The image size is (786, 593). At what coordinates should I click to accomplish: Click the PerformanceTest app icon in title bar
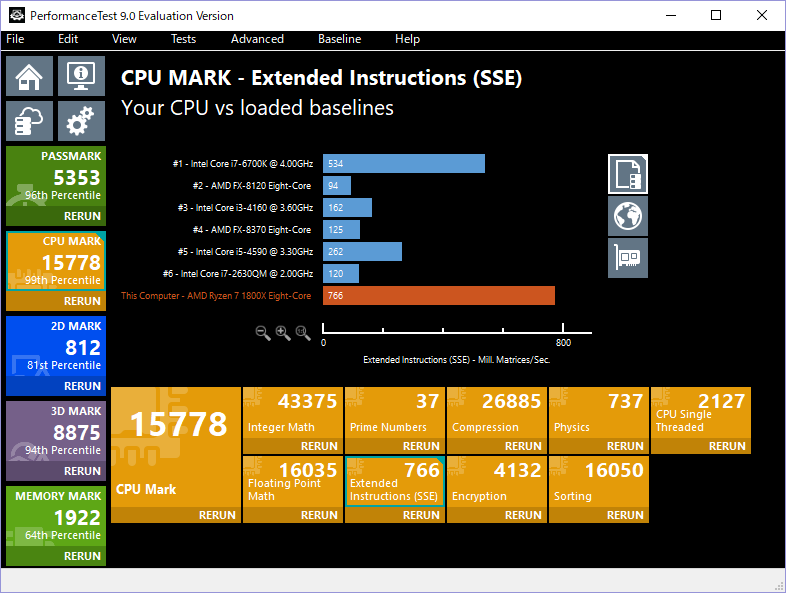click(x=17, y=16)
